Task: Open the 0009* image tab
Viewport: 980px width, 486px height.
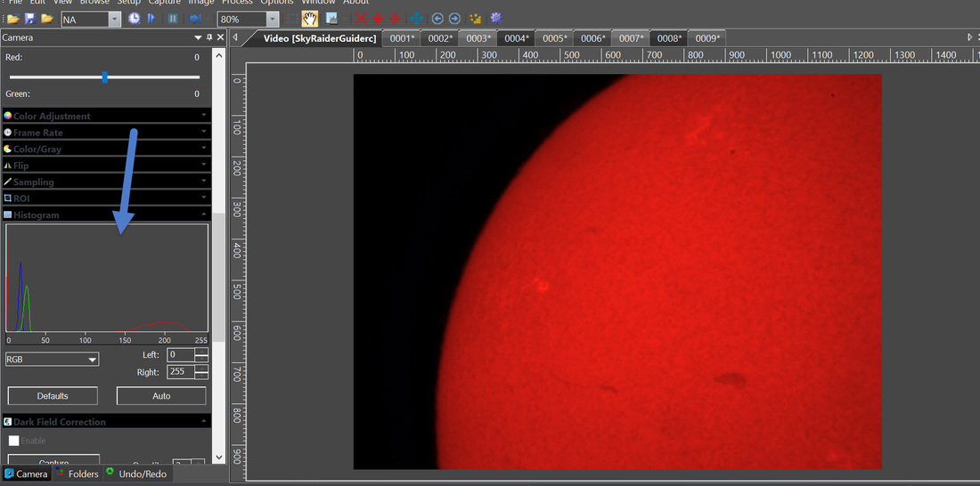Action: click(706, 38)
